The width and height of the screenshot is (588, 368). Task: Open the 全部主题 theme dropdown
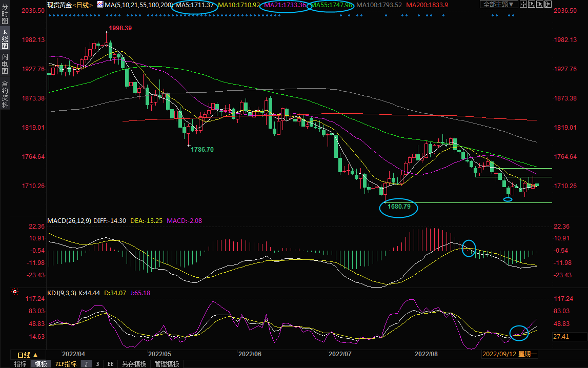point(498,5)
